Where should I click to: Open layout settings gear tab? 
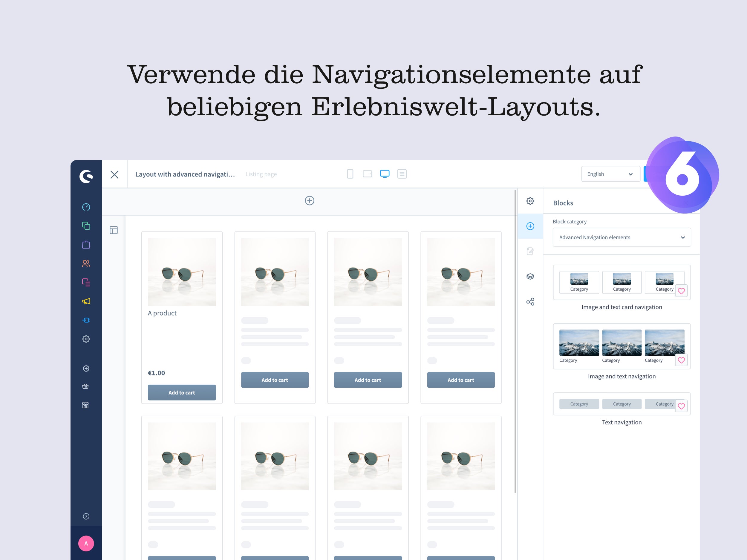[x=530, y=201]
